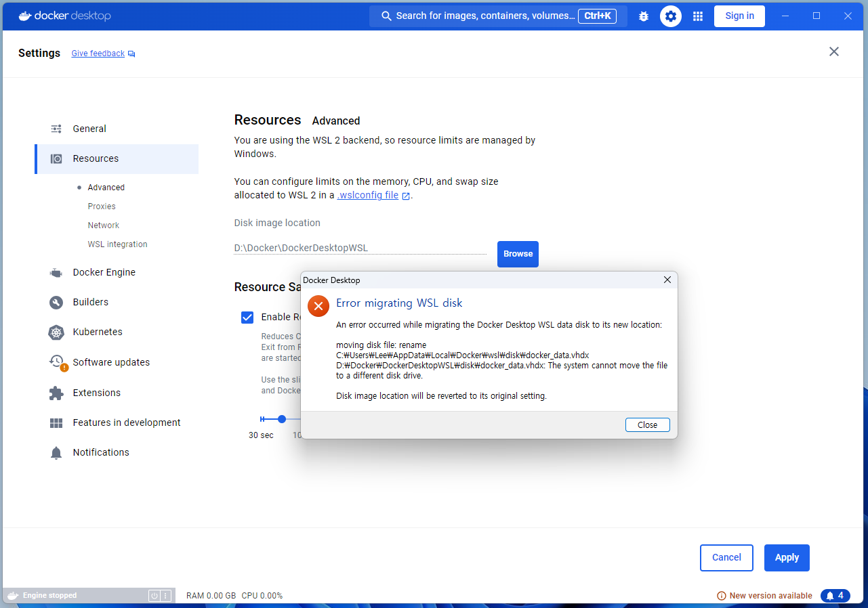Click the Browse button
The image size is (868, 608).
(518, 254)
